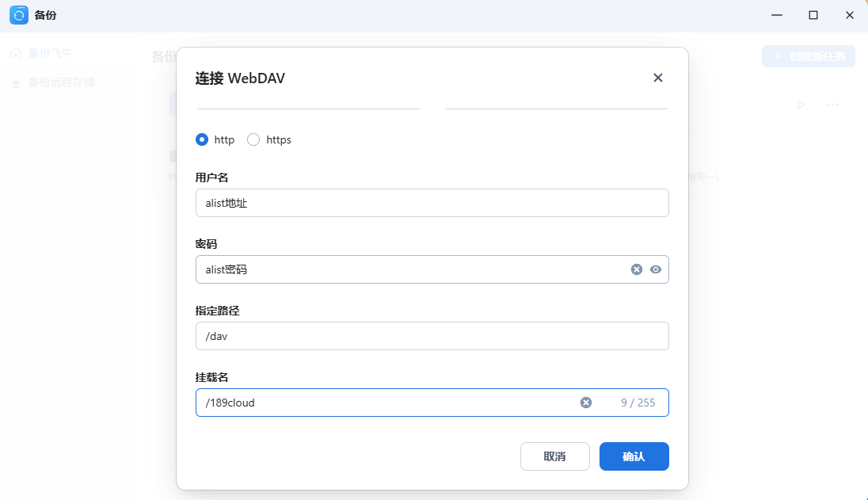Click the run task play icon
This screenshot has height=500, width=868.
coord(801,105)
